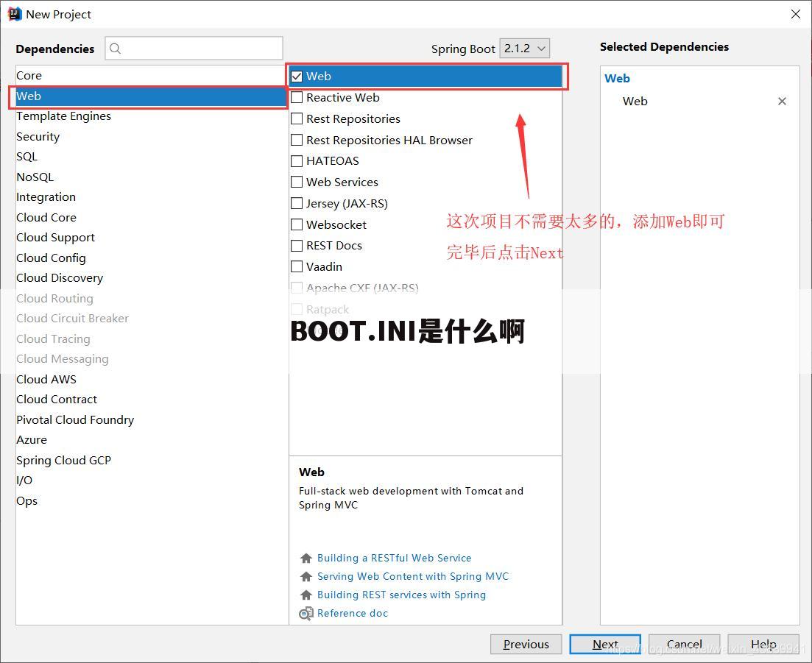Select the Core category
The image size is (812, 663).
click(151, 76)
